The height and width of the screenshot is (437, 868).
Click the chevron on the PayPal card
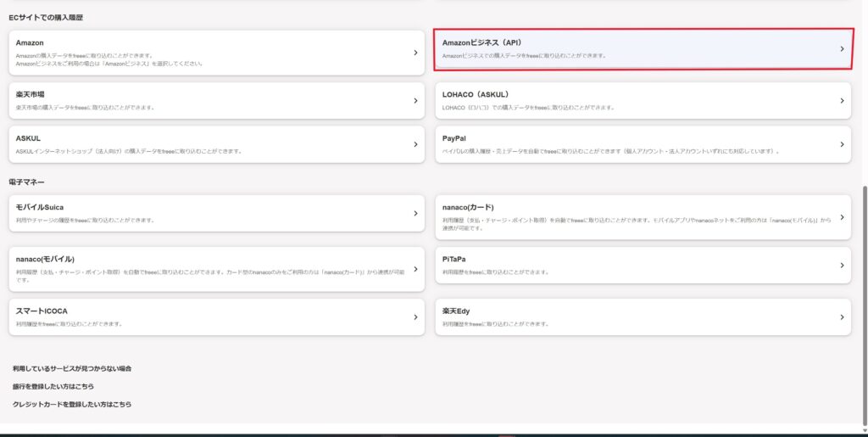[x=842, y=144]
